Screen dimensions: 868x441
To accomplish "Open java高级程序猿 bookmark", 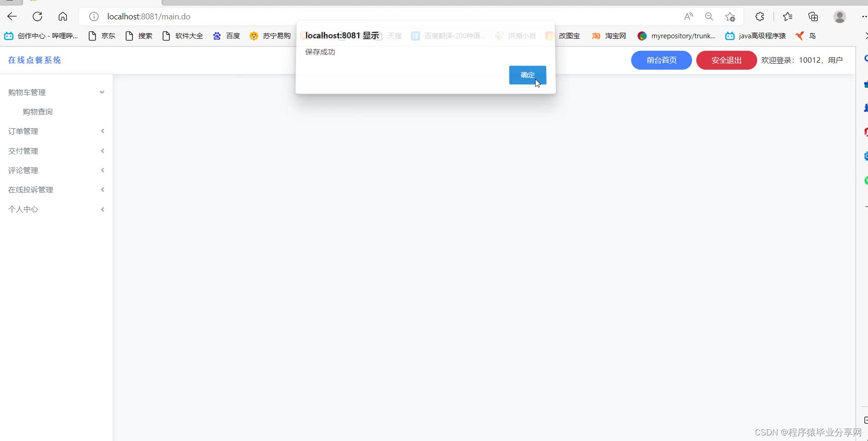I will pyautogui.click(x=756, y=36).
